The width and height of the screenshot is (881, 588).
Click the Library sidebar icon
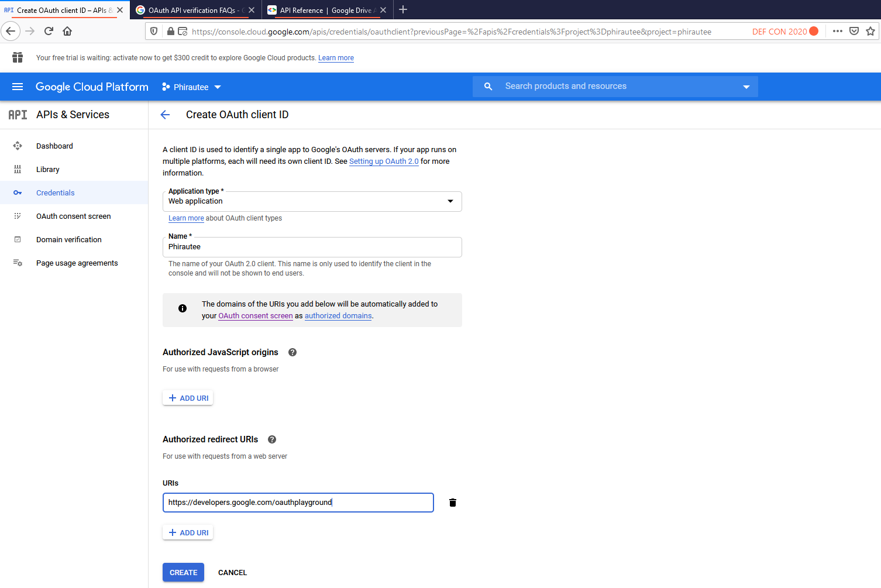[18, 169]
